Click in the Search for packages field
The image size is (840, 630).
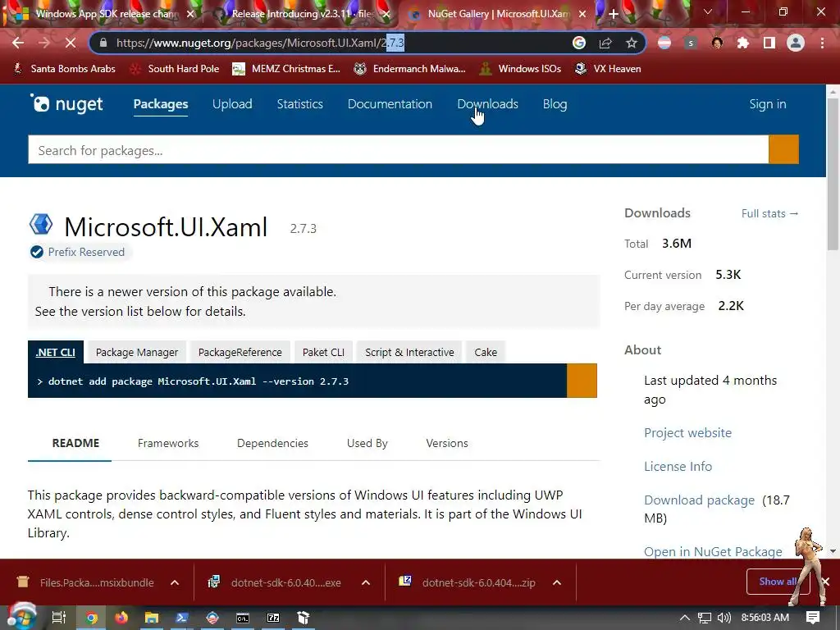(x=398, y=149)
